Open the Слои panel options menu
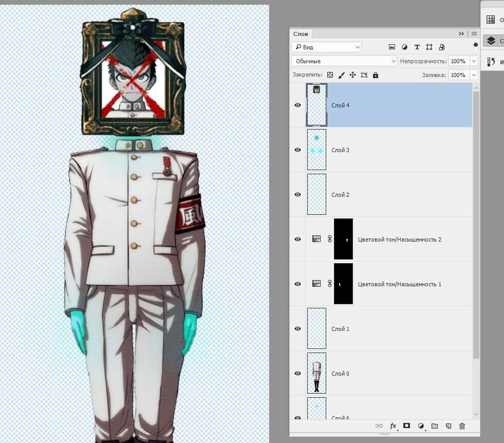The height and width of the screenshot is (443, 504). coord(474,34)
